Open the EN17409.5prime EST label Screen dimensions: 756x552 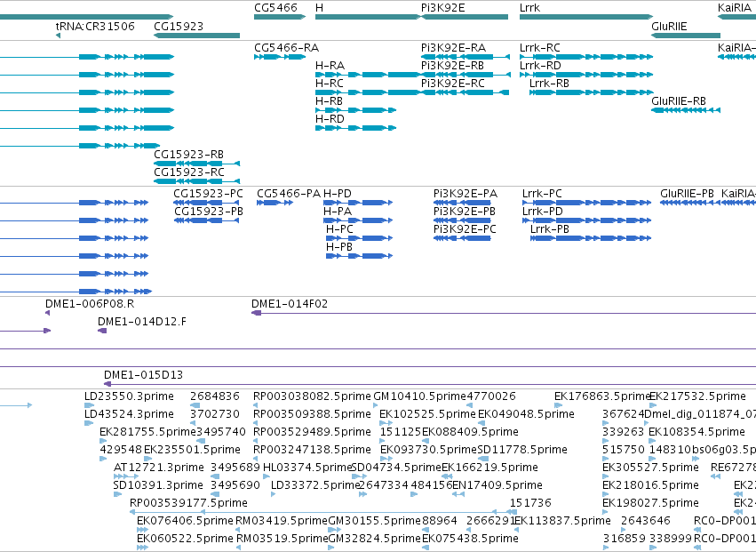[x=497, y=485]
